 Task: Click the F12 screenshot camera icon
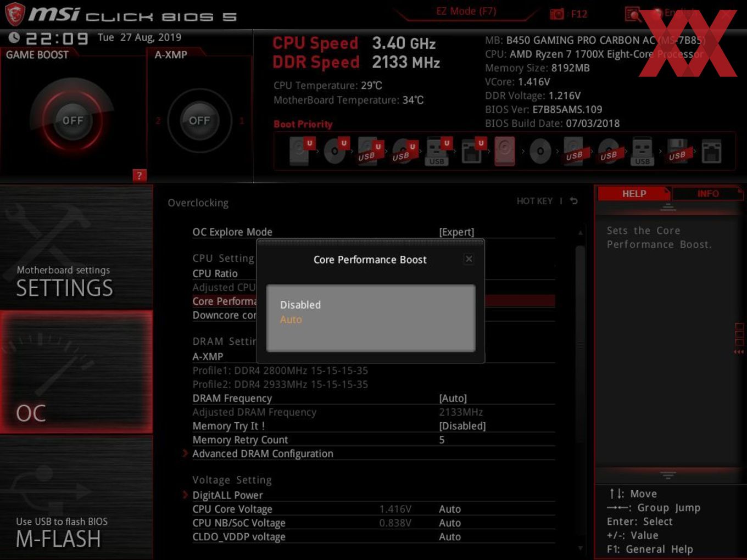click(x=557, y=14)
